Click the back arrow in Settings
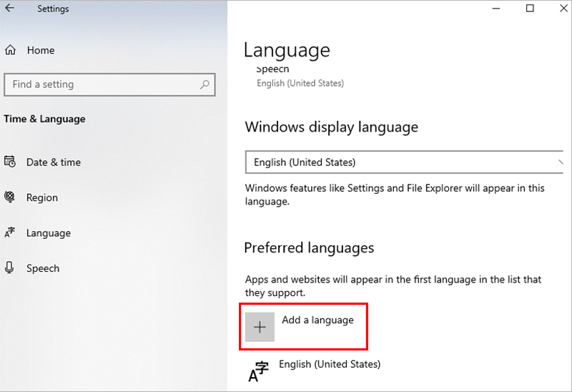The height and width of the screenshot is (392, 572). click(x=9, y=8)
